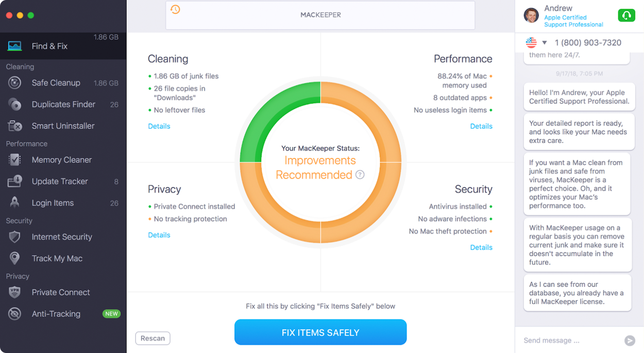644x353 pixels.
Task: Open Update Tracker download icon
Action: [x=14, y=181]
